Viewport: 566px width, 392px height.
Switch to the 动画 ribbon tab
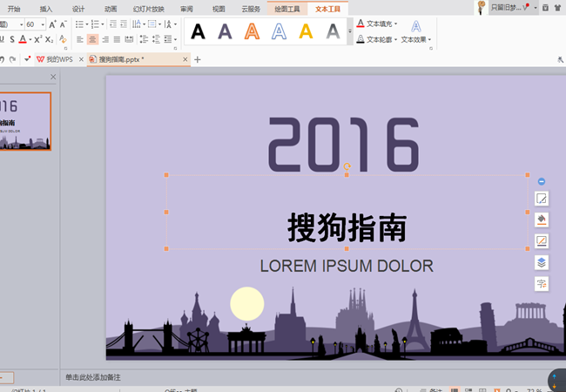[x=111, y=9]
